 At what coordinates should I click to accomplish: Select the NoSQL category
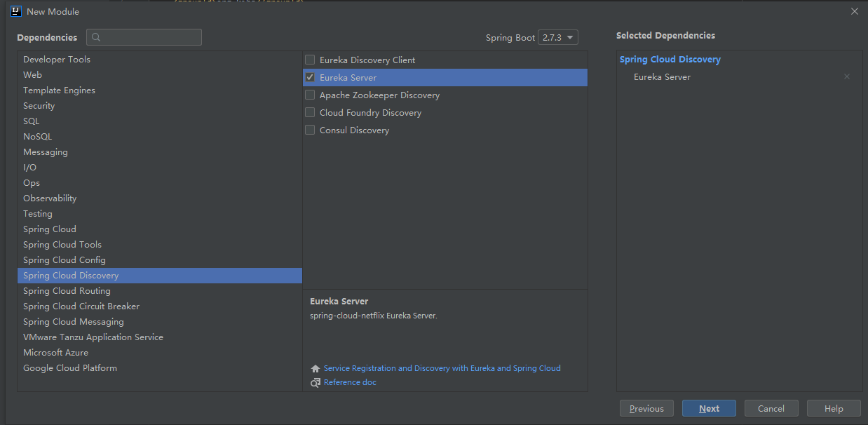click(160, 137)
